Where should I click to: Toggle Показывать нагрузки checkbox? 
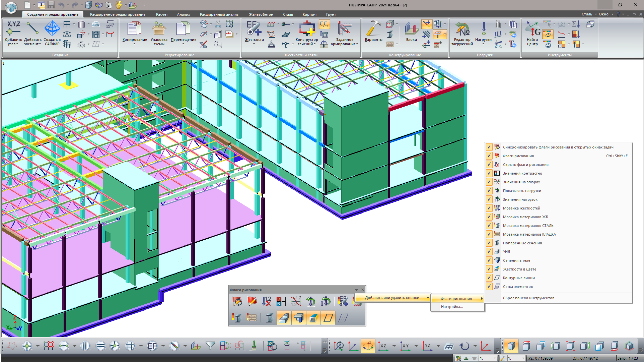(489, 190)
